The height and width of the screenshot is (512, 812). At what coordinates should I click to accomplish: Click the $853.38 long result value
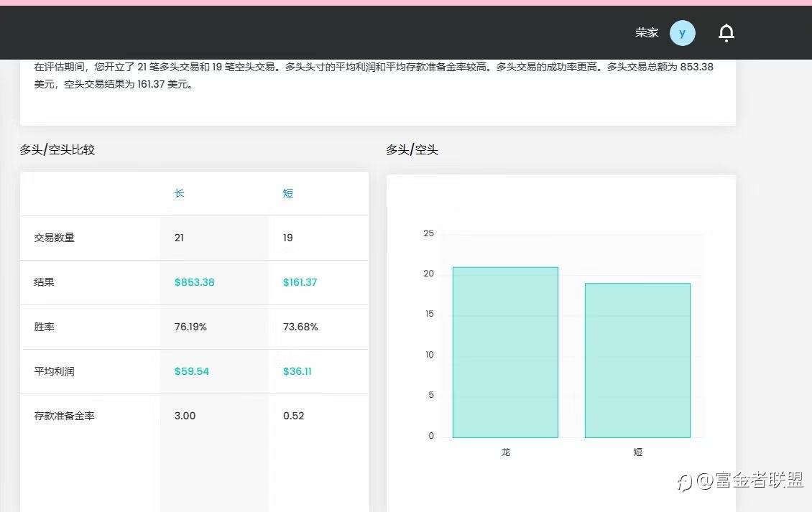(x=194, y=282)
